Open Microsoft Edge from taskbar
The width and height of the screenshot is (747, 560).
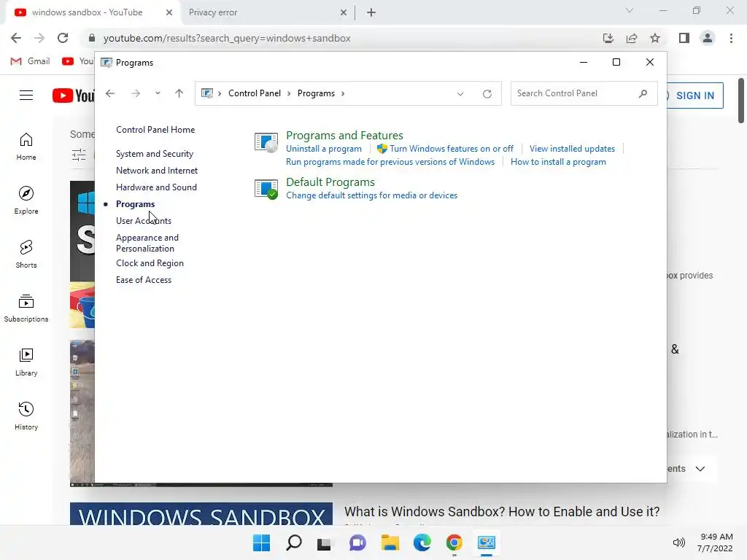422,542
